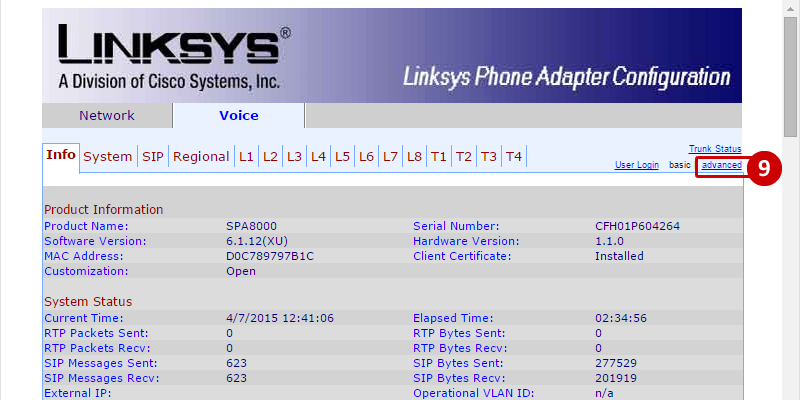The image size is (800, 400).
Task: Switch to advanced view link
Action: 721,165
